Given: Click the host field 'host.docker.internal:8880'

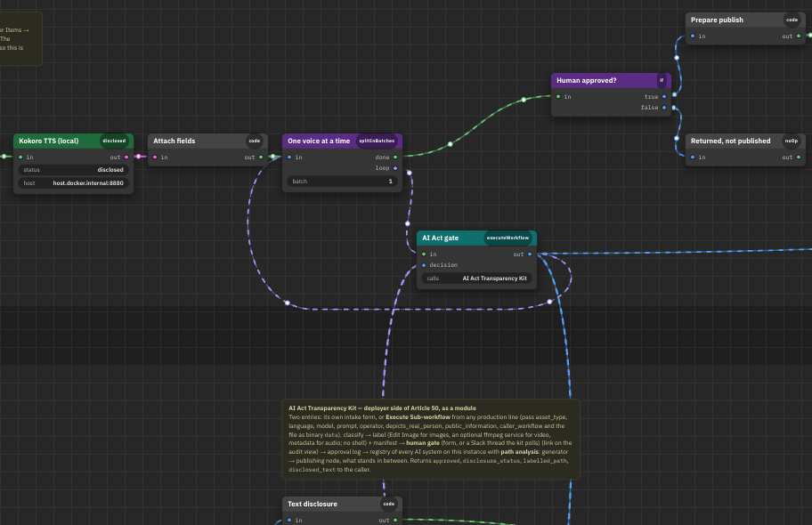Looking at the screenshot, I should coord(73,182).
